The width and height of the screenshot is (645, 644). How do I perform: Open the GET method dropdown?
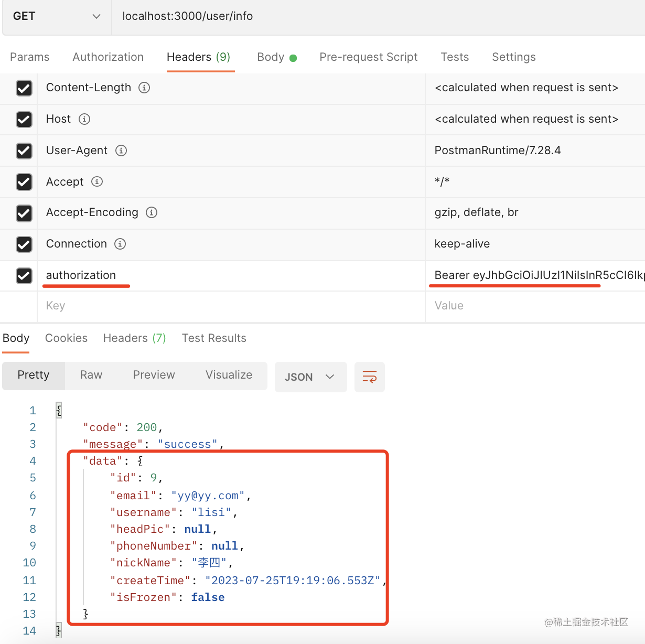(x=56, y=16)
